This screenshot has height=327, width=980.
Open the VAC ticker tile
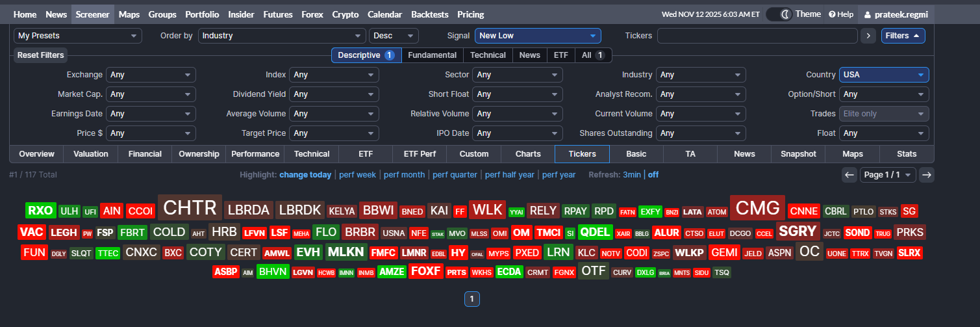(x=31, y=232)
